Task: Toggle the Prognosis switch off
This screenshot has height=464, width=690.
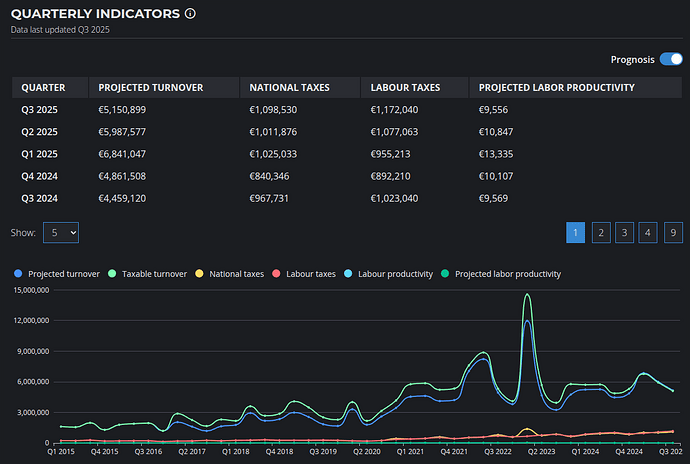Action: pyautogui.click(x=670, y=59)
